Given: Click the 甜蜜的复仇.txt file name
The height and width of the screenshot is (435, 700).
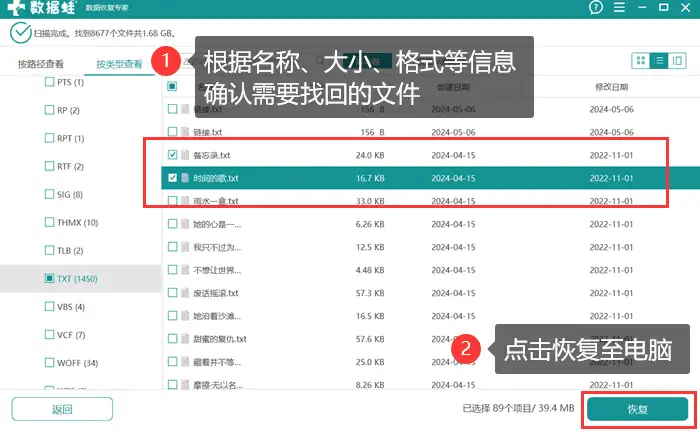Looking at the screenshot, I should coord(220,339).
